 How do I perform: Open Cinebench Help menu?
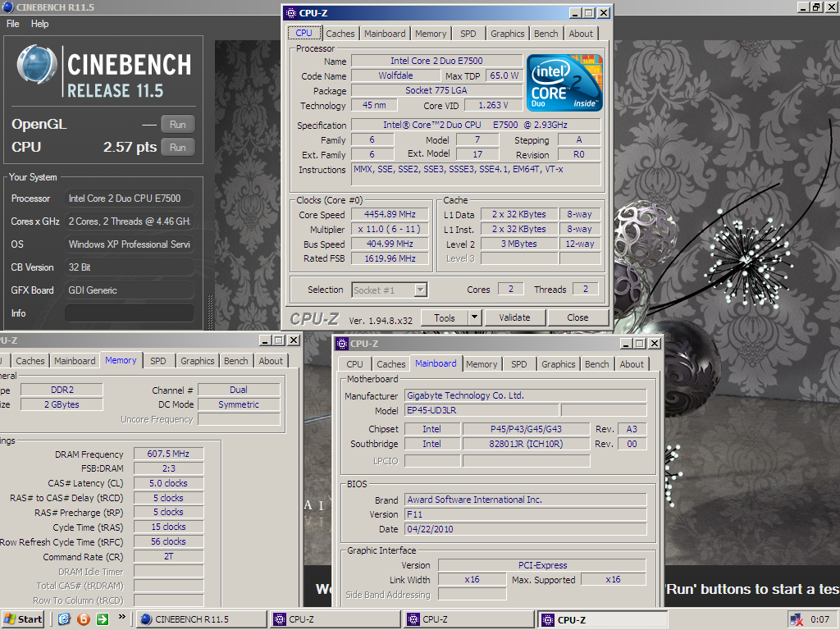[39, 24]
